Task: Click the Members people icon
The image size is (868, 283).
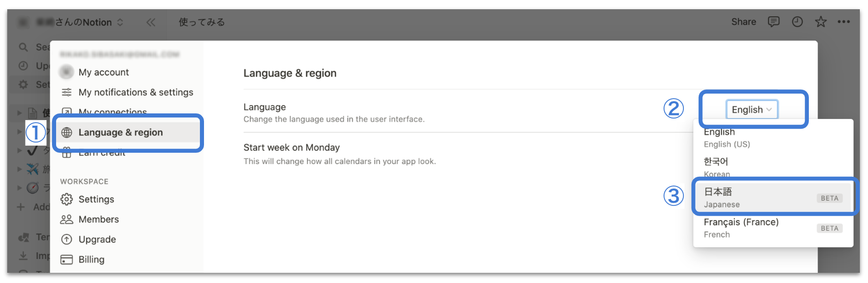Action: 67,219
